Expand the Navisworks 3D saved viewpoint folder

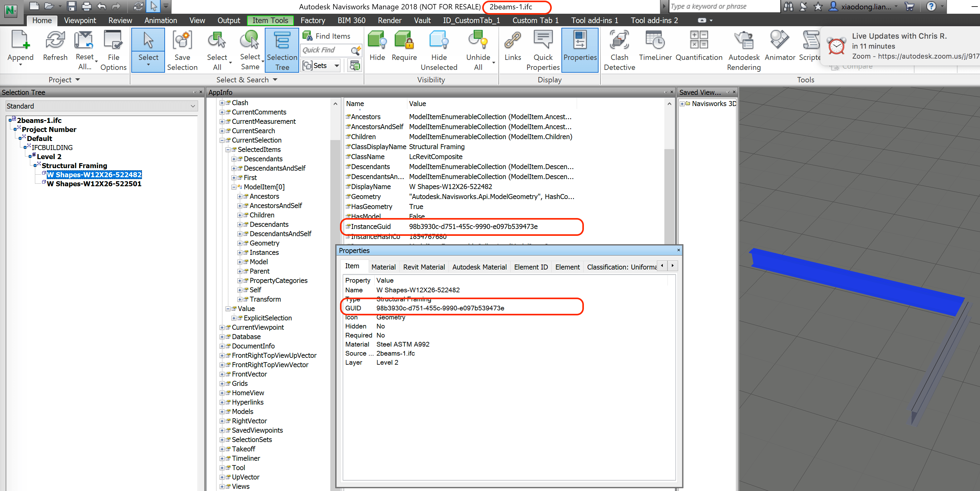[682, 104]
